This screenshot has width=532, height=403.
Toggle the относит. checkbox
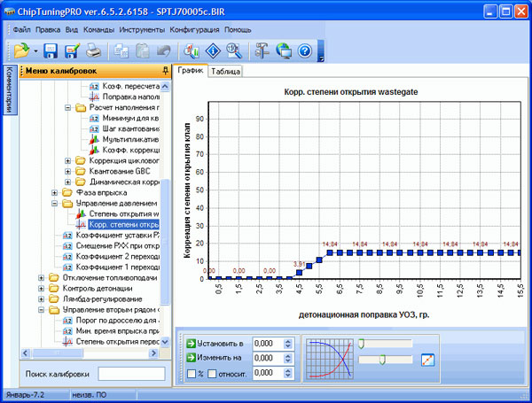click(x=212, y=375)
